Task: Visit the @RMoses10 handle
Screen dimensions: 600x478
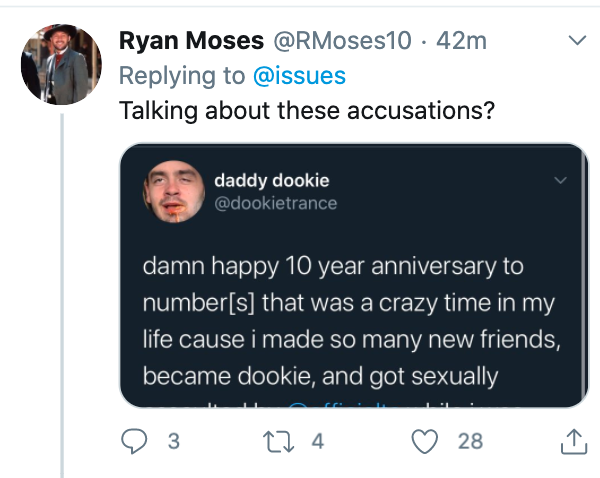Action: (342, 40)
